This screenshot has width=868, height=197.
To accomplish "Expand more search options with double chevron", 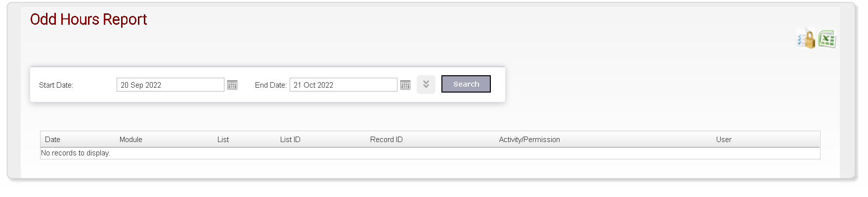I will pyautogui.click(x=426, y=85).
